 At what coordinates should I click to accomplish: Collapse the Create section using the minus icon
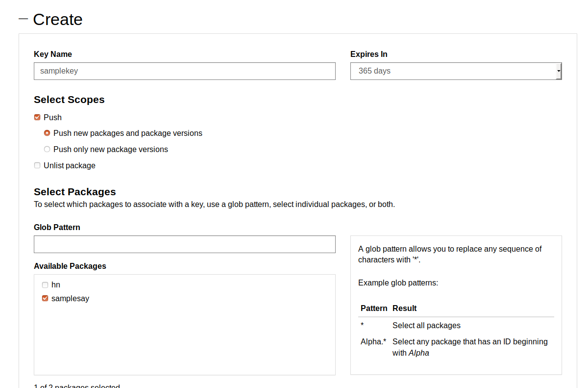coord(23,19)
